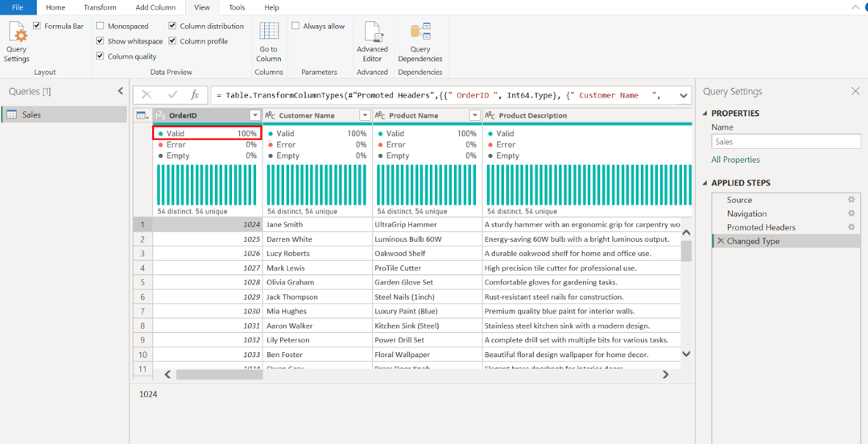Click the OrderID data type icon
This screenshot has width=868, height=444.
(x=160, y=115)
